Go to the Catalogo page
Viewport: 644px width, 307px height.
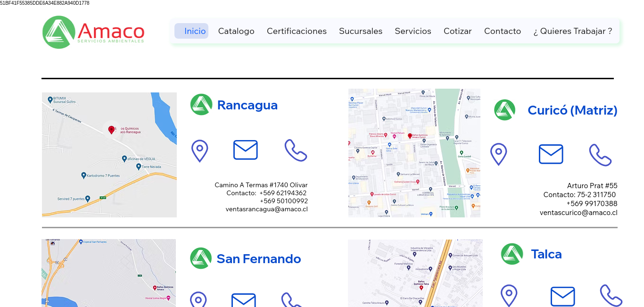(x=236, y=31)
